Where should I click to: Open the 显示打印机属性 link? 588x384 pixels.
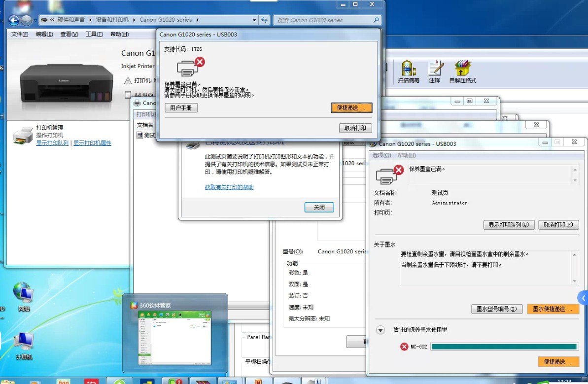click(92, 143)
